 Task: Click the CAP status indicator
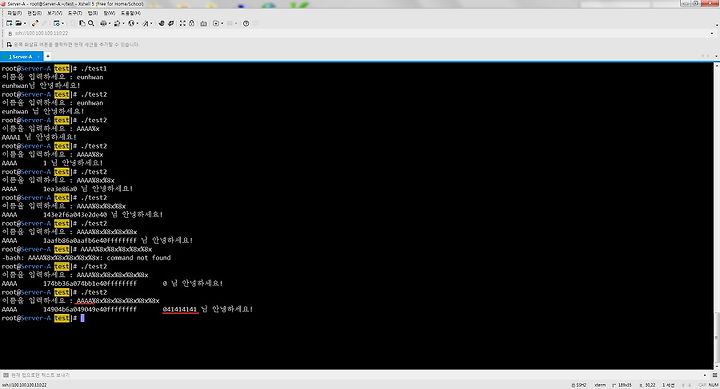tap(702, 385)
